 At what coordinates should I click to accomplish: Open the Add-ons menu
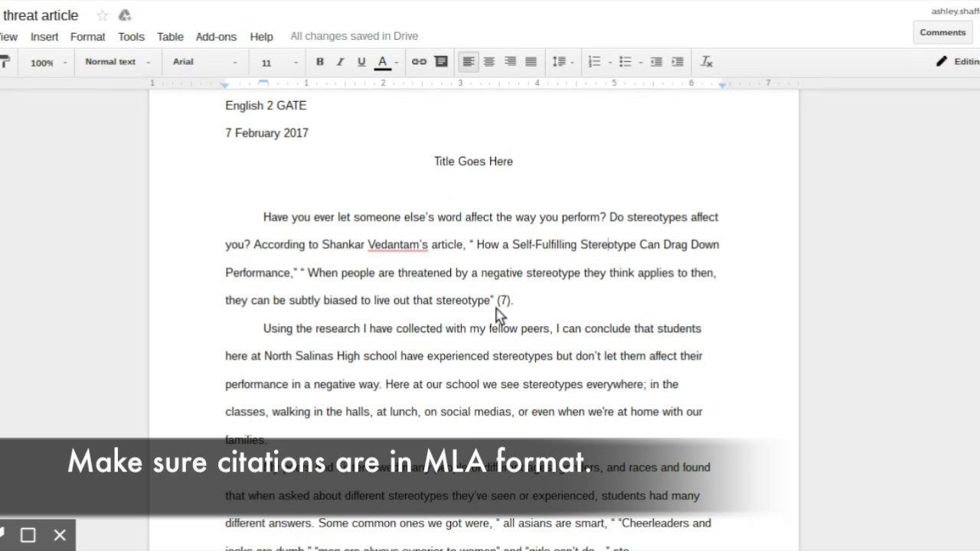(216, 37)
